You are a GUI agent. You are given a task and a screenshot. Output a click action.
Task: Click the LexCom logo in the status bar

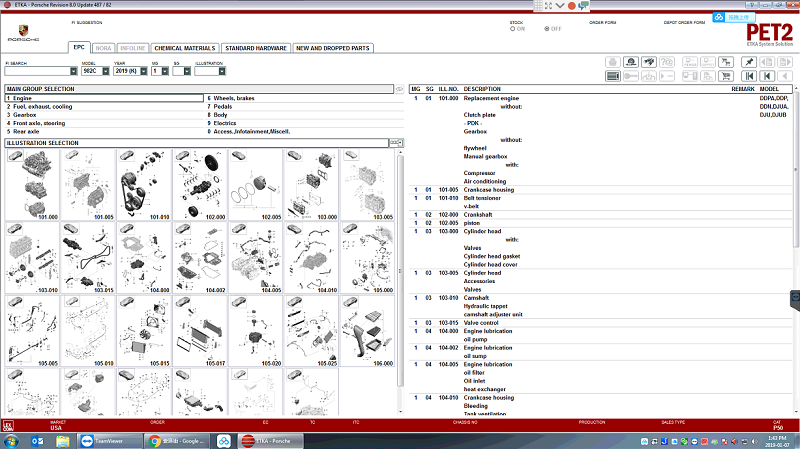coord(8,426)
